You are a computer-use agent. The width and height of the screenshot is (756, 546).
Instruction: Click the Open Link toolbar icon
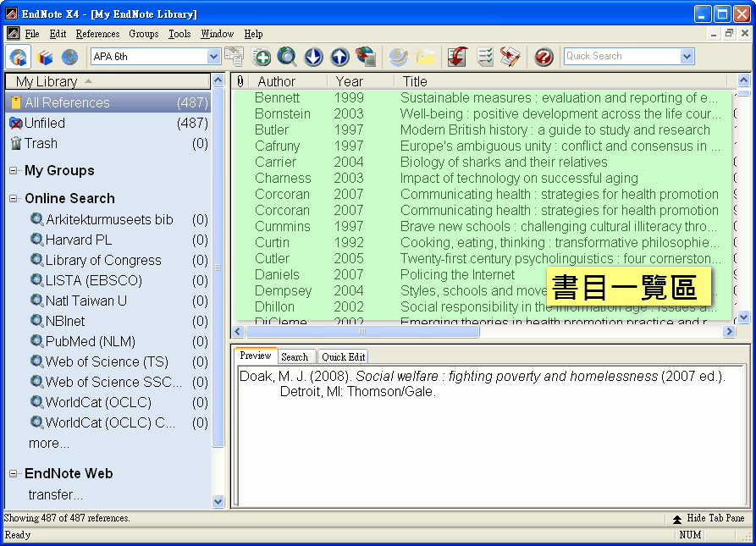coord(398,57)
